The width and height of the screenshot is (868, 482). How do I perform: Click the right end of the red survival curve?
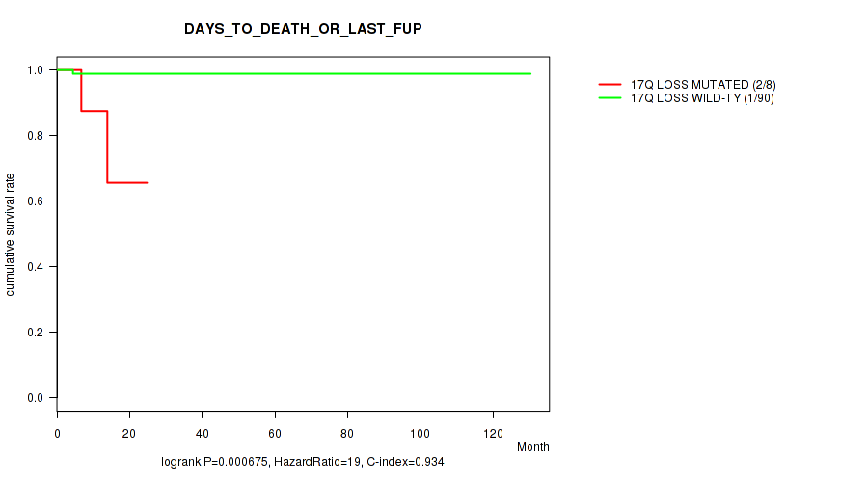click(147, 182)
